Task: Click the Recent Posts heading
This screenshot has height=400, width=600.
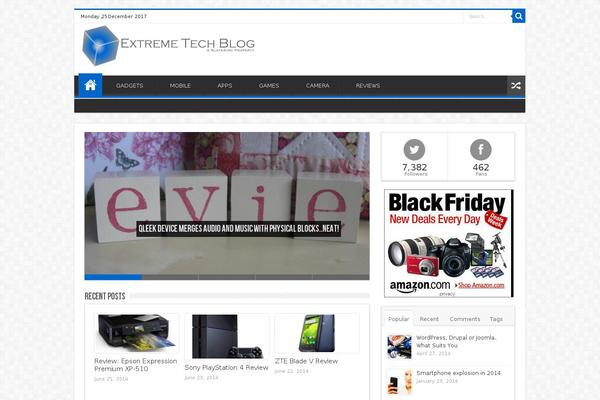Action: pyautogui.click(x=105, y=296)
